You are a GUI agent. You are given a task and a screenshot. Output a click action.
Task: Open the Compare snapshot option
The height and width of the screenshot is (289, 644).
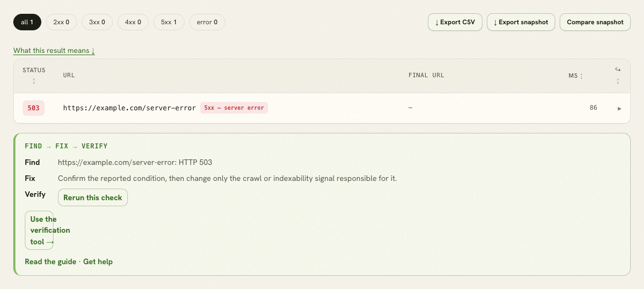pos(595,22)
